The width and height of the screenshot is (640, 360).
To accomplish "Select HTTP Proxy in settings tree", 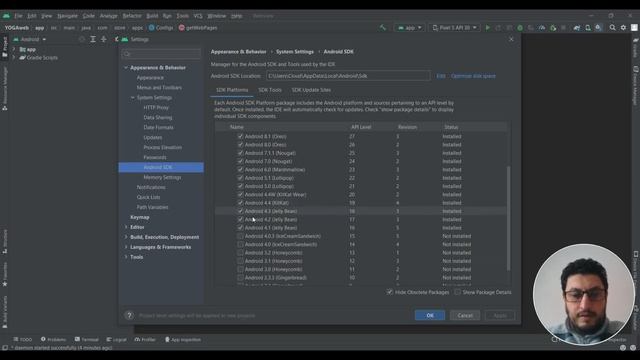I will click(156, 107).
